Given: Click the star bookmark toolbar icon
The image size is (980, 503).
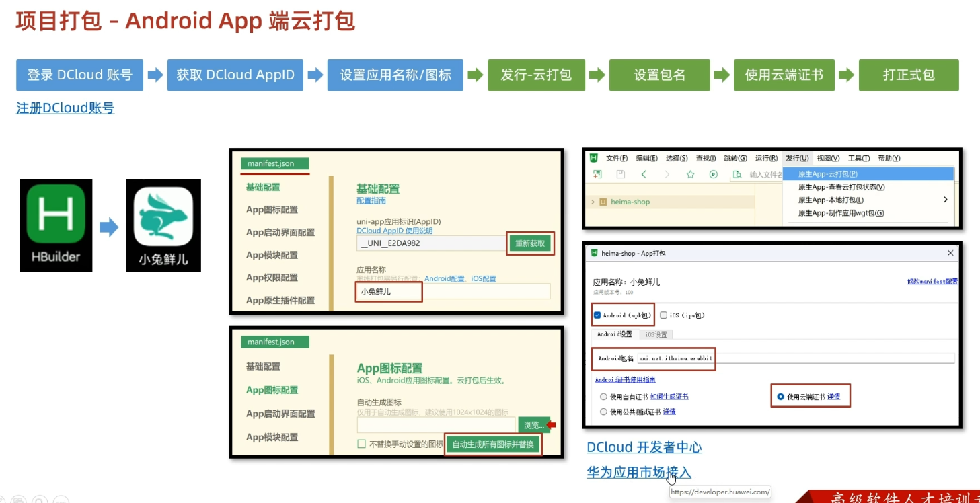Looking at the screenshot, I should coord(690,175).
